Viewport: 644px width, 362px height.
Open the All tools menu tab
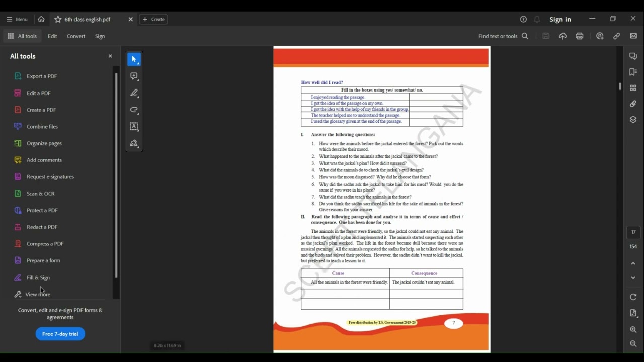tap(22, 36)
